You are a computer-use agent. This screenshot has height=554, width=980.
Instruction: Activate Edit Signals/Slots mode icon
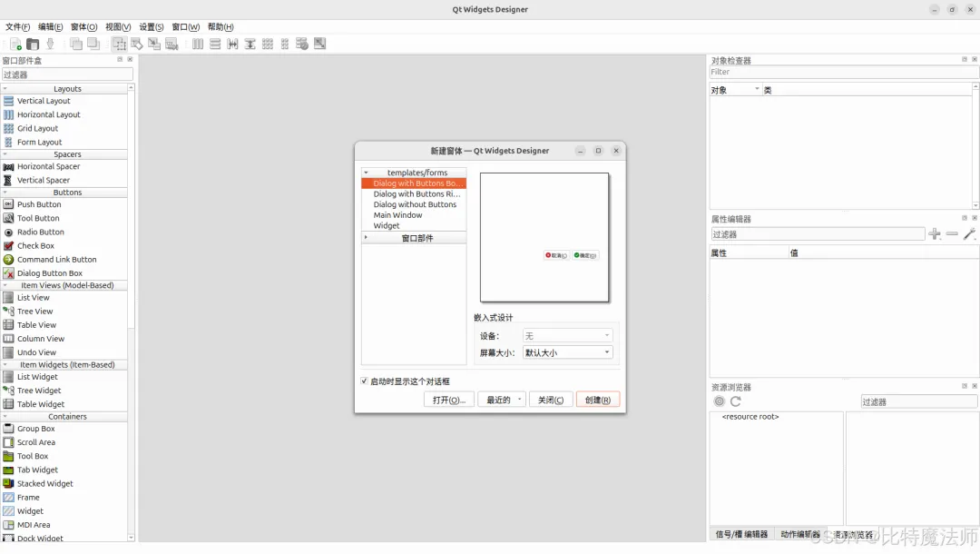pos(137,44)
